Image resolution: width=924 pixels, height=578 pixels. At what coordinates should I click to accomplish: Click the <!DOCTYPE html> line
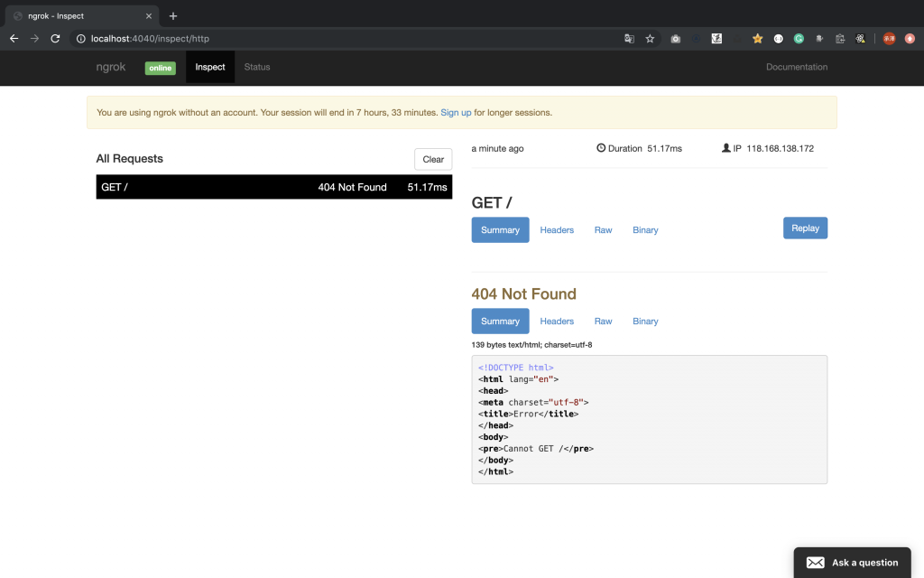click(516, 368)
